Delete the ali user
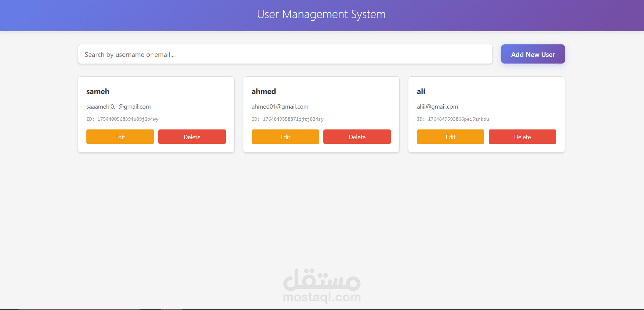 coord(522,137)
